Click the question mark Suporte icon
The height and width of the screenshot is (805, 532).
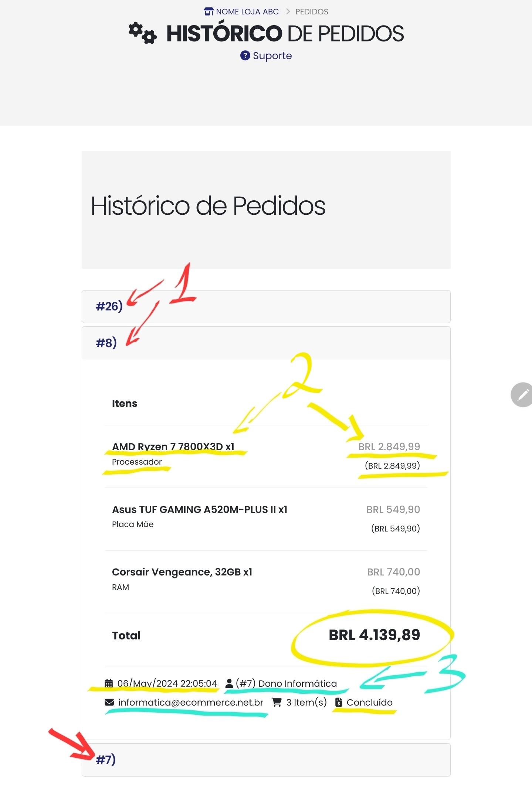(x=245, y=55)
